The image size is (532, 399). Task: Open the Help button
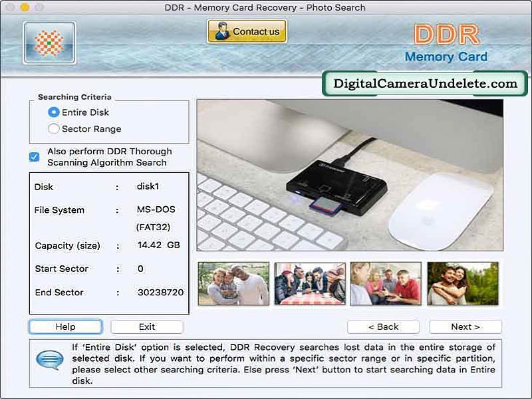coord(65,327)
